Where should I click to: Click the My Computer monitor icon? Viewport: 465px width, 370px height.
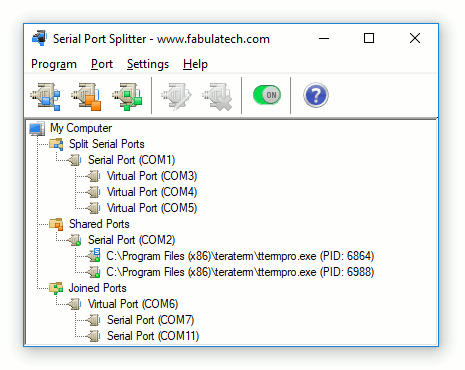[x=37, y=129]
